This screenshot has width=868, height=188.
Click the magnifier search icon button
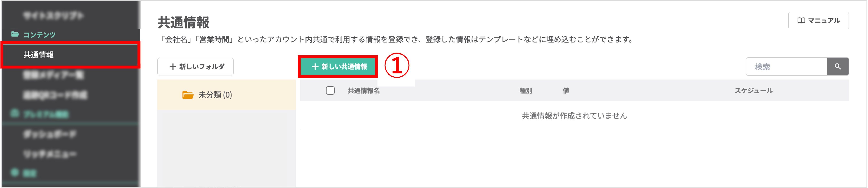(837, 67)
